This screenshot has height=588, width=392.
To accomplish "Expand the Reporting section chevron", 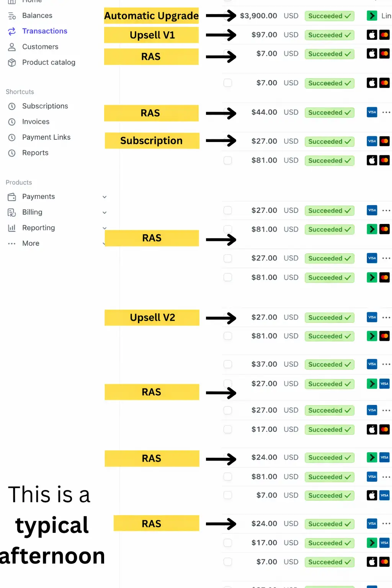I will point(105,228).
